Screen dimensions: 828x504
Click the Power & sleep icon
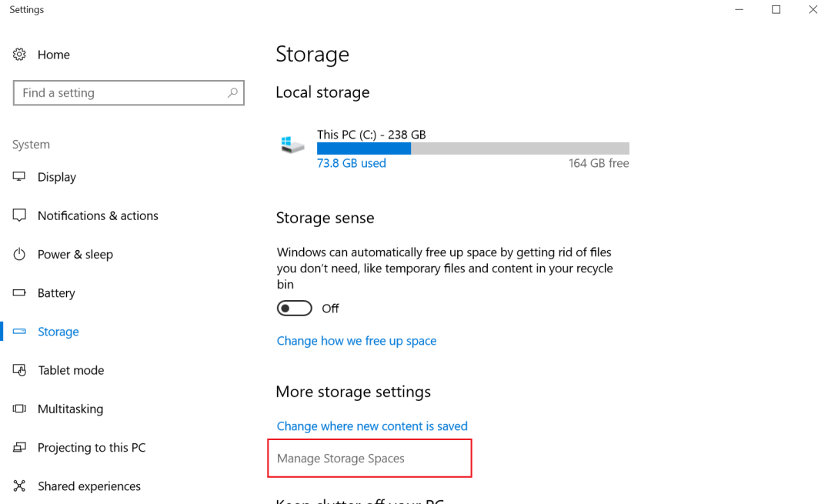pyautogui.click(x=19, y=254)
